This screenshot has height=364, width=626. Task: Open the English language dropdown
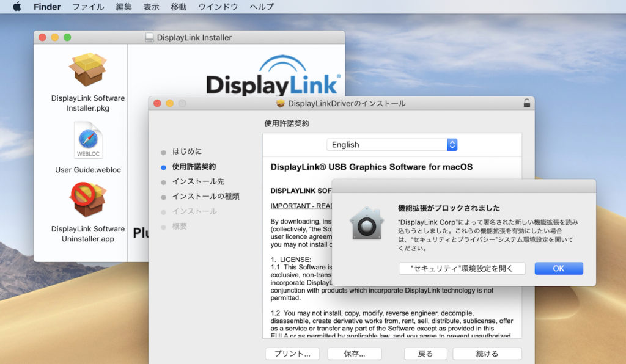coord(391,145)
